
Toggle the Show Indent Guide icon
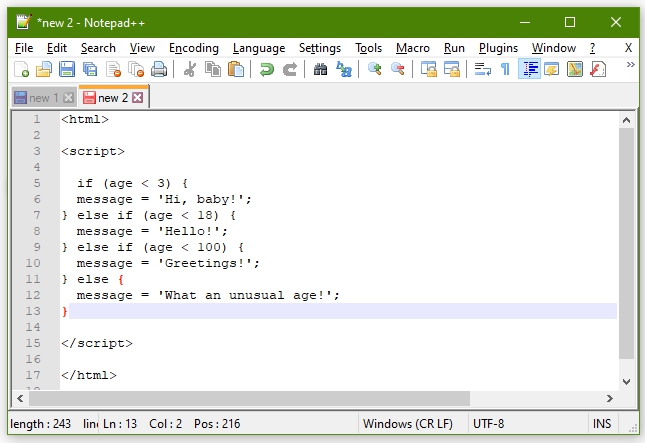click(x=529, y=69)
